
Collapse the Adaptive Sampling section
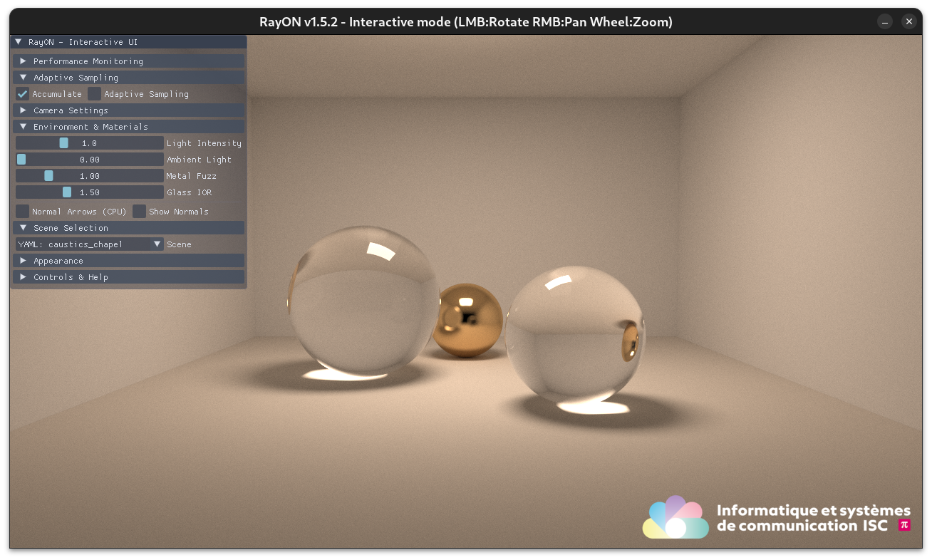pos(24,78)
